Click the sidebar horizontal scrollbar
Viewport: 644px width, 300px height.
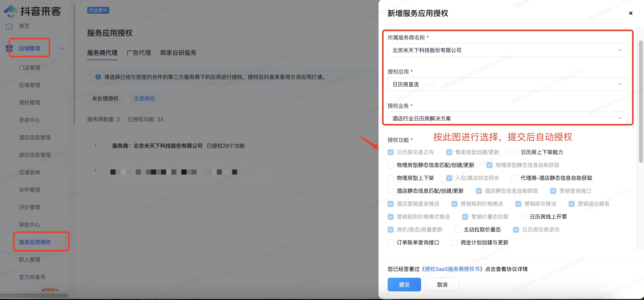point(34,295)
